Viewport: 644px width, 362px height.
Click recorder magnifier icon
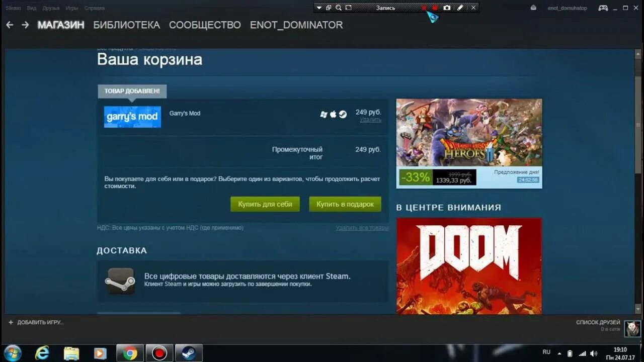tap(339, 8)
